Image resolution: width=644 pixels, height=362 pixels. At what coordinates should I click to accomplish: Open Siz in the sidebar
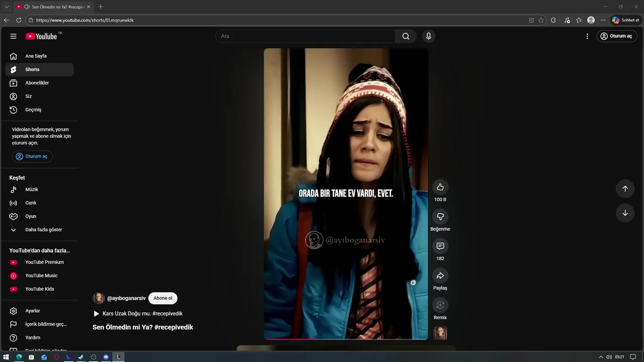click(x=39, y=97)
